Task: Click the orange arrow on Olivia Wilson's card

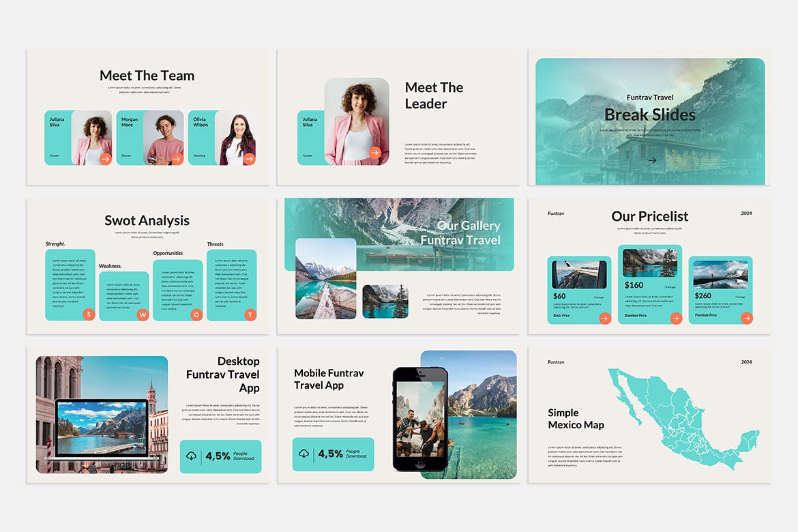Action: (249, 159)
